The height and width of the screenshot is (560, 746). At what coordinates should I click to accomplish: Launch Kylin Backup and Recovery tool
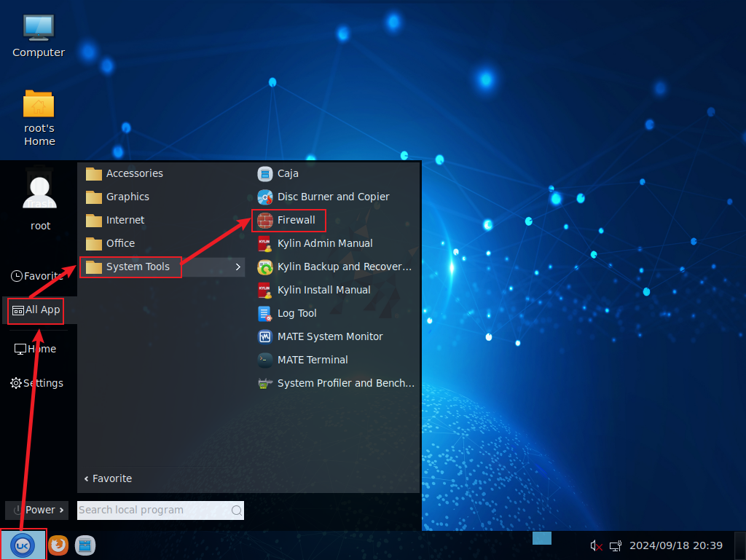344,267
